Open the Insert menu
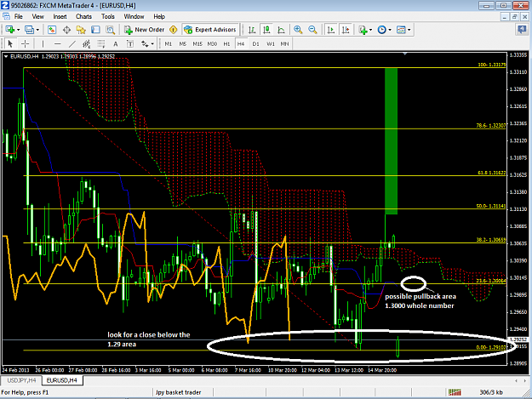The width and height of the screenshot is (532, 399). tap(60, 16)
